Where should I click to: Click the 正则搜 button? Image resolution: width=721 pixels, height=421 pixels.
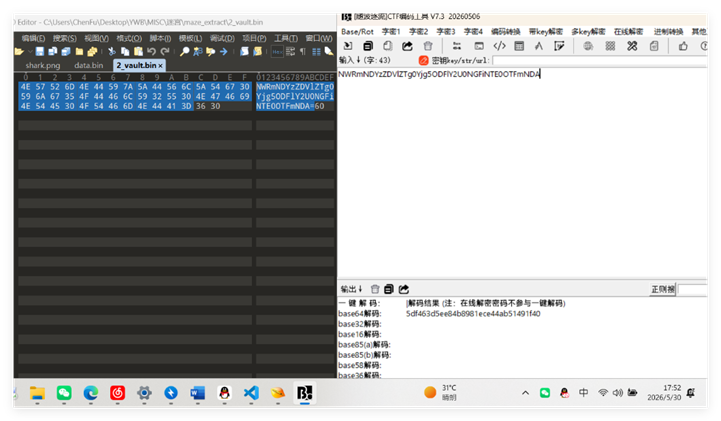coord(663,289)
